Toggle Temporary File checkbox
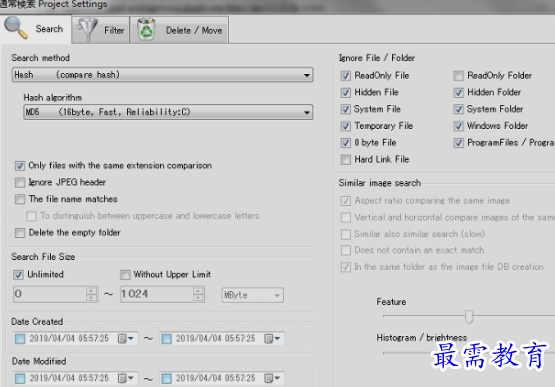 346,126
